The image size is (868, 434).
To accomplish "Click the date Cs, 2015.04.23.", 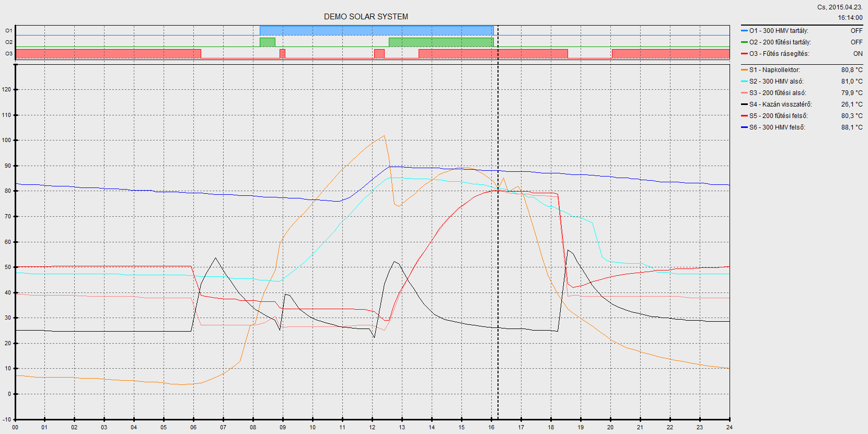I will coord(840,7).
